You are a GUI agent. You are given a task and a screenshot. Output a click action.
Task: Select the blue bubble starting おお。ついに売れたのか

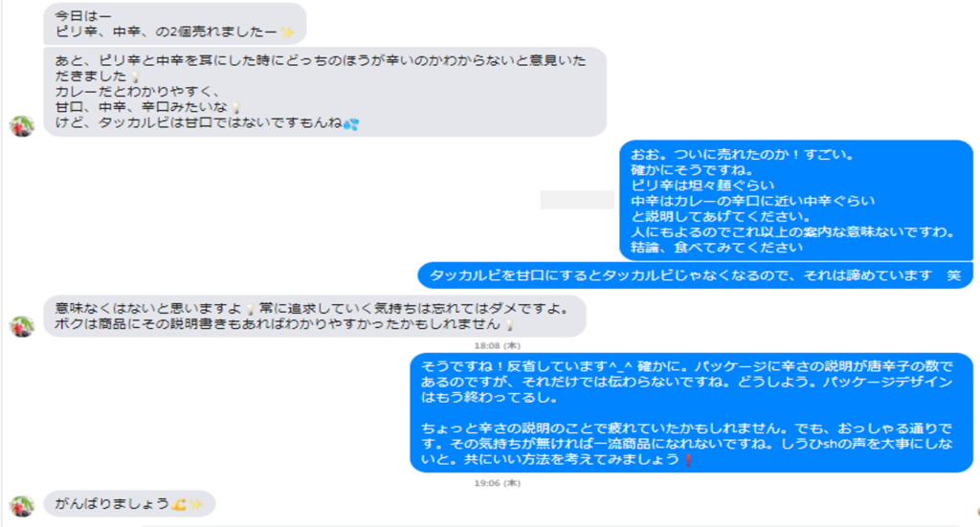(796, 201)
